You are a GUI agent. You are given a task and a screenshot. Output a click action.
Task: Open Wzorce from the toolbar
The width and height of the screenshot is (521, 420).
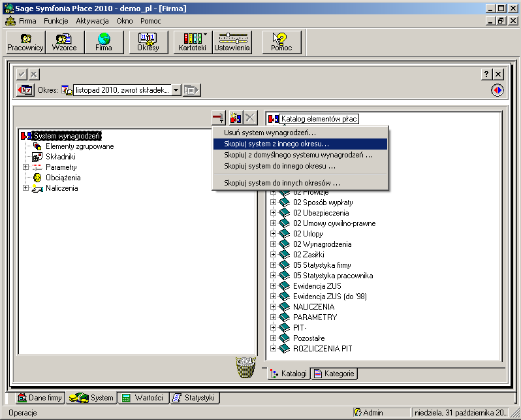(65, 42)
